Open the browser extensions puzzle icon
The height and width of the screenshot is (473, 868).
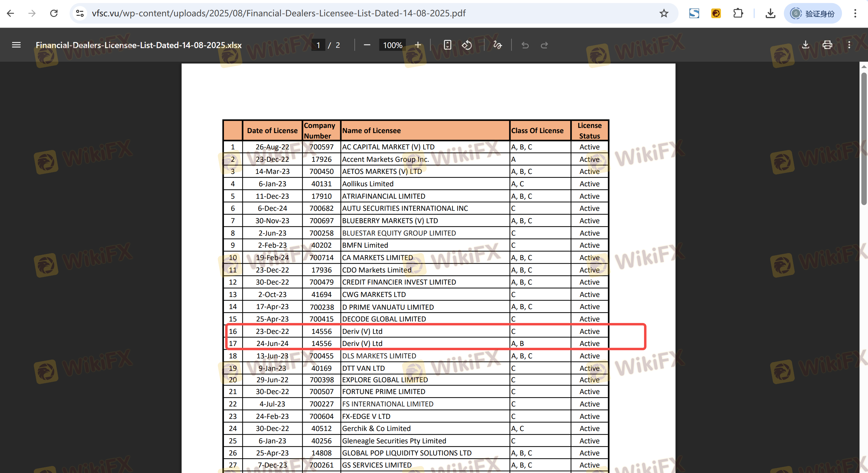[738, 14]
